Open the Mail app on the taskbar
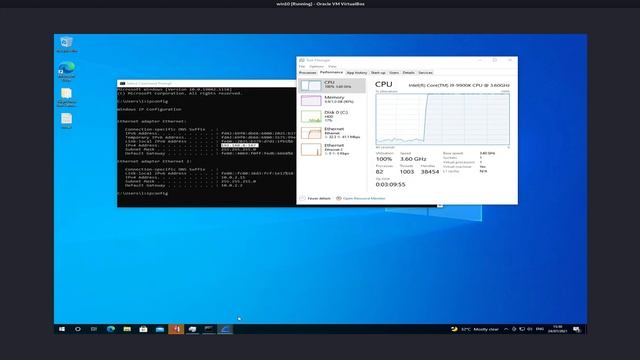This screenshot has width=640, height=360. click(x=160, y=329)
